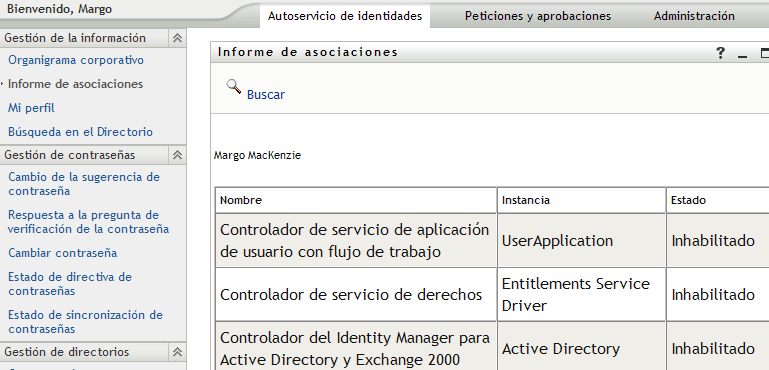Switch to Peticiones y aprobaciones tab
The height and width of the screenshot is (370, 769).
pyautogui.click(x=538, y=16)
